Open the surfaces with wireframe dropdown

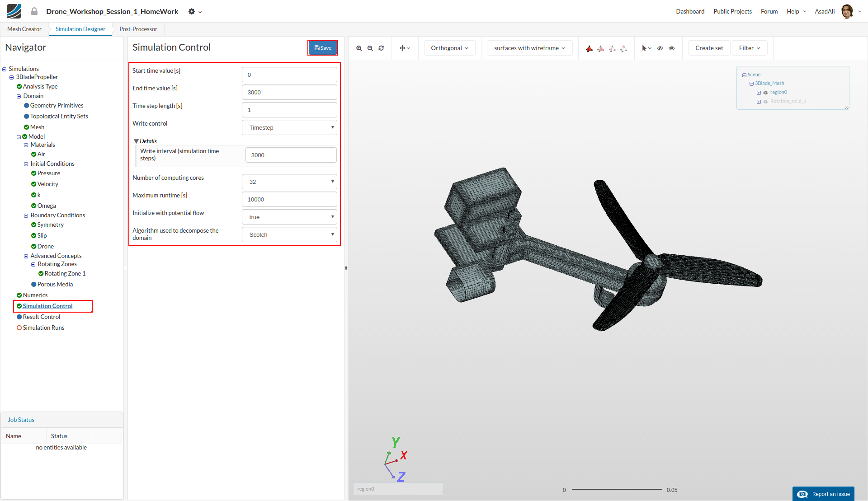pos(529,48)
